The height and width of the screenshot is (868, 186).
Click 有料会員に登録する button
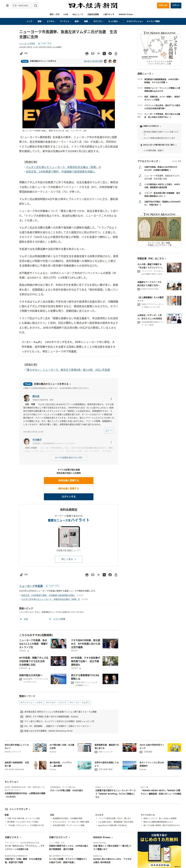(69, 480)
